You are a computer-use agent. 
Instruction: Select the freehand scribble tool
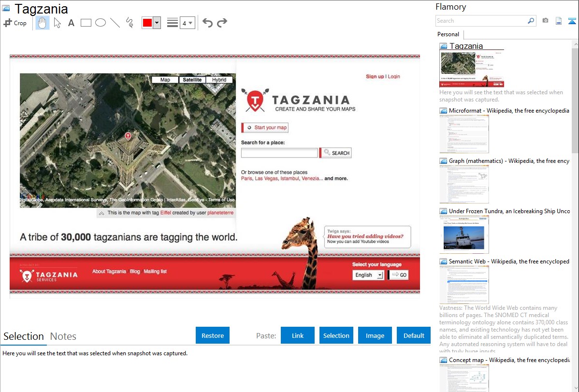coord(130,23)
